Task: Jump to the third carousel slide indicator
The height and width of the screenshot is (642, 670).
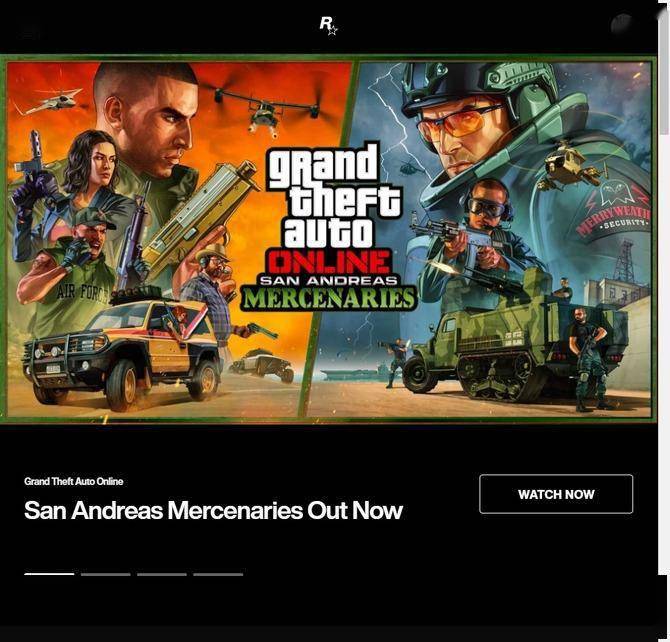Action: [162, 574]
